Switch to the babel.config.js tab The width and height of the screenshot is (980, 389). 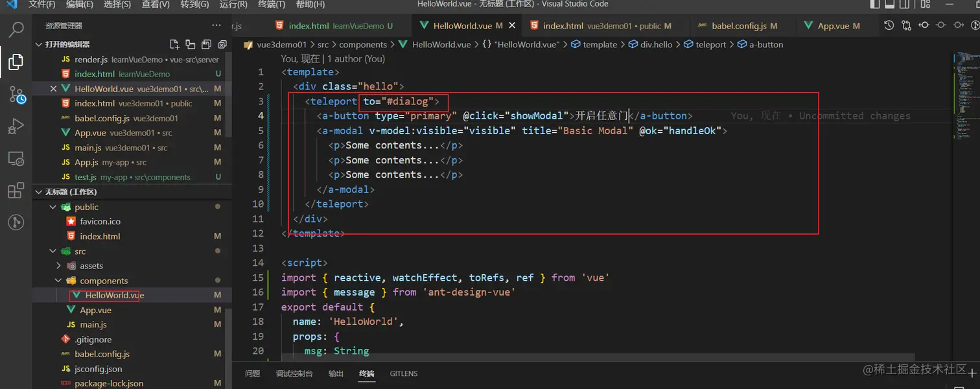[x=742, y=26]
